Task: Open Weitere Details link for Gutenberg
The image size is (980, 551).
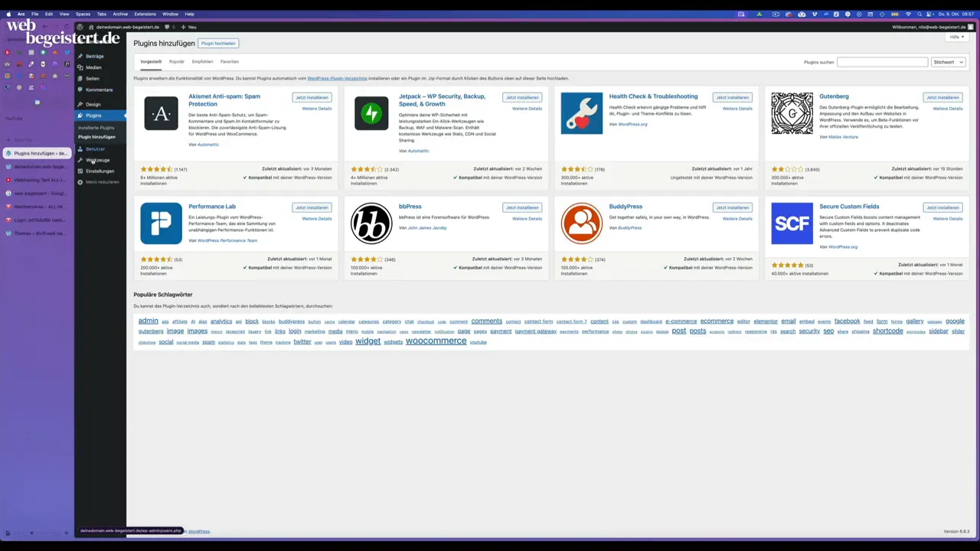Action: [947, 109]
